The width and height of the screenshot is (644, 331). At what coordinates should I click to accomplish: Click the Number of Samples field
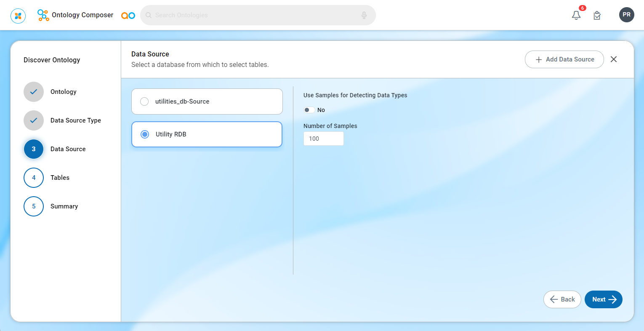coord(323,139)
